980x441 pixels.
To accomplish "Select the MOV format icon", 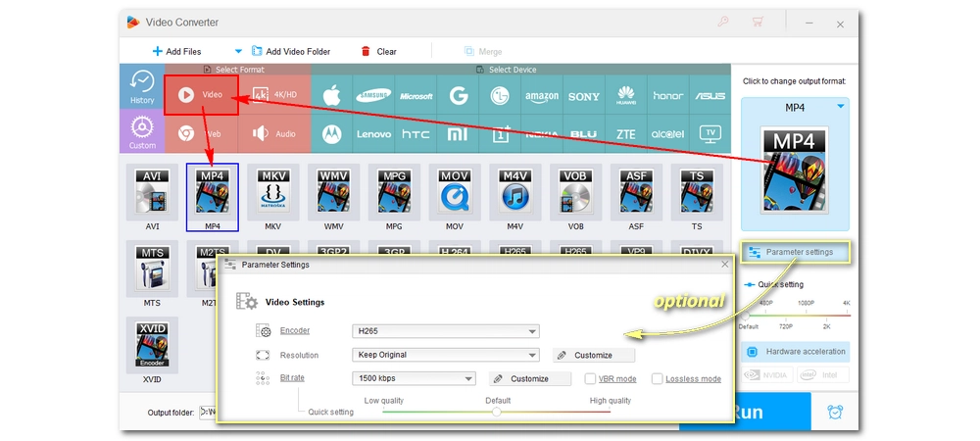I will click(x=455, y=192).
